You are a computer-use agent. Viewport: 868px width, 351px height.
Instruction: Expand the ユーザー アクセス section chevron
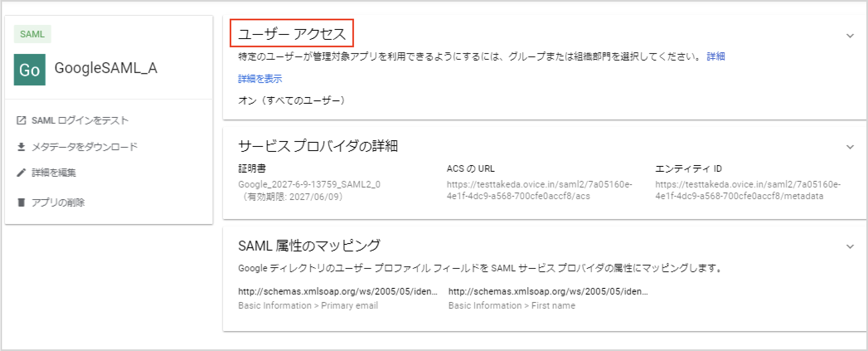(x=850, y=36)
